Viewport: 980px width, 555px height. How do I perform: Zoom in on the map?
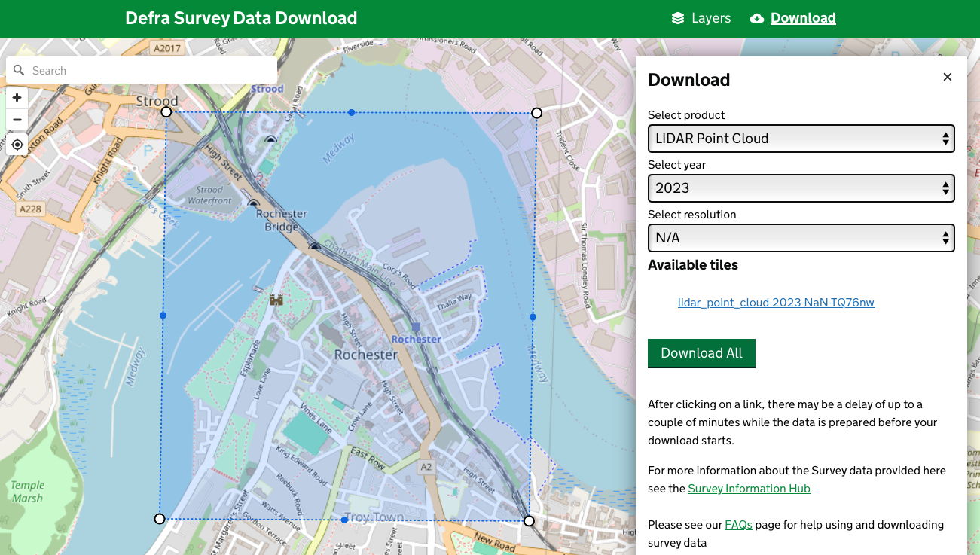coord(17,97)
